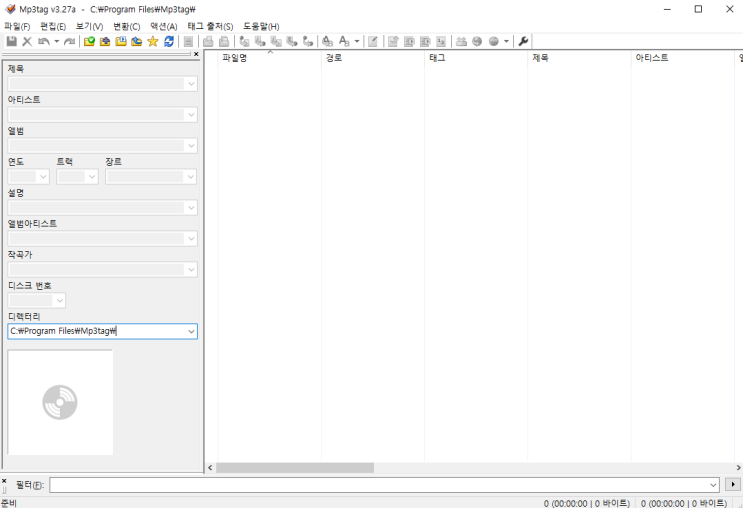Click the Select all files list icon
The width and height of the screenshot is (743, 508).
pyautogui.click(x=188, y=41)
